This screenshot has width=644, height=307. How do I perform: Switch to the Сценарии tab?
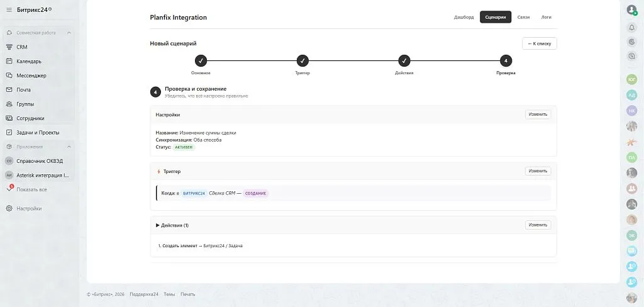[x=496, y=17]
